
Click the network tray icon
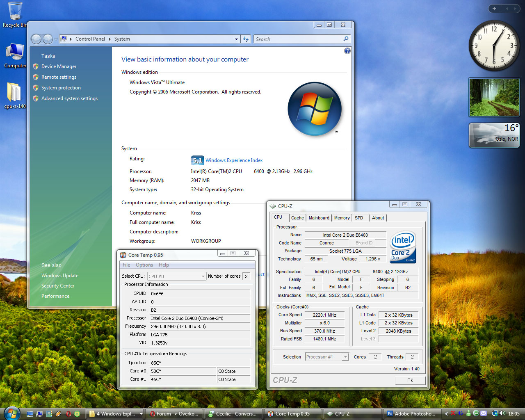point(495,413)
